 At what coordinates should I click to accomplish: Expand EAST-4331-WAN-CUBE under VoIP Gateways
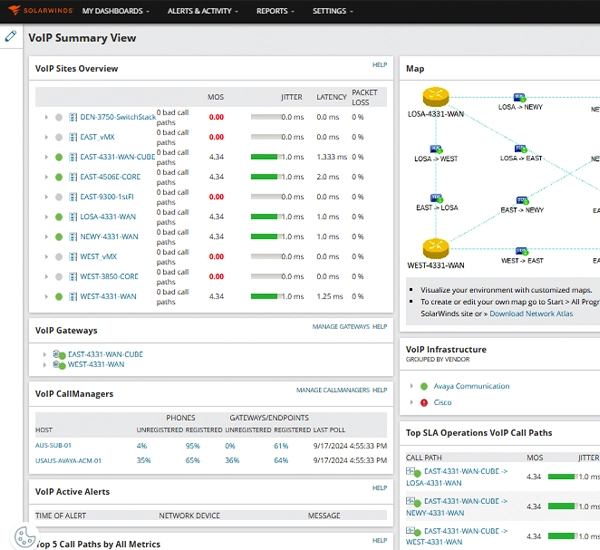[x=45, y=354]
